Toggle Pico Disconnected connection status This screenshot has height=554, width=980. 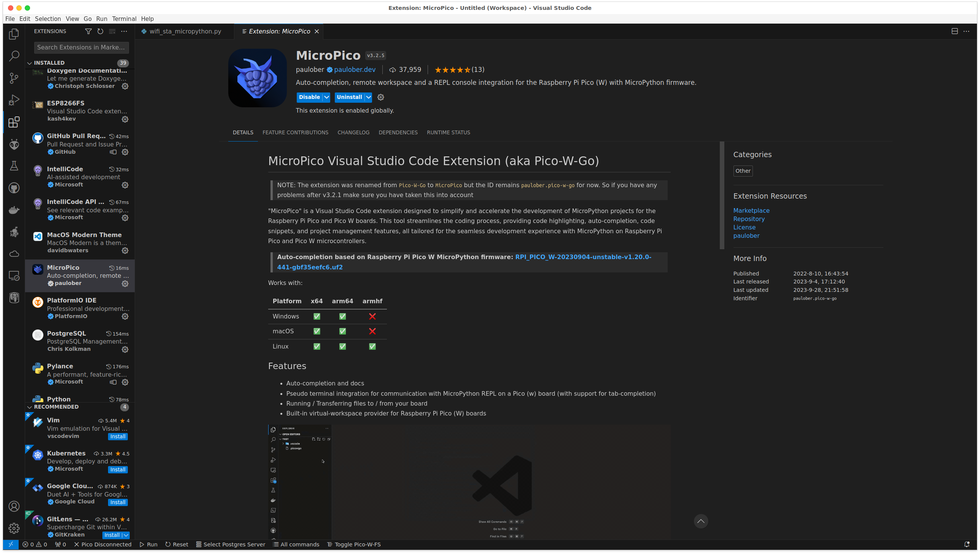pos(103,544)
